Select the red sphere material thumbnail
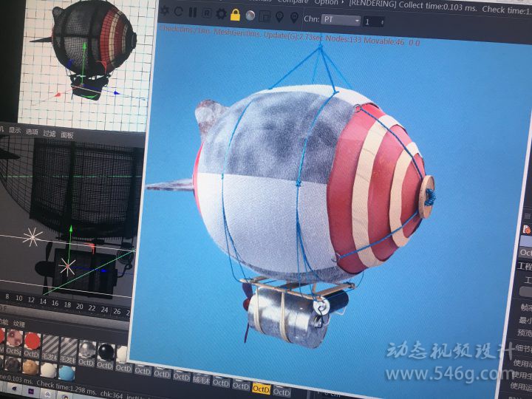This screenshot has height=399, width=532. (32, 341)
